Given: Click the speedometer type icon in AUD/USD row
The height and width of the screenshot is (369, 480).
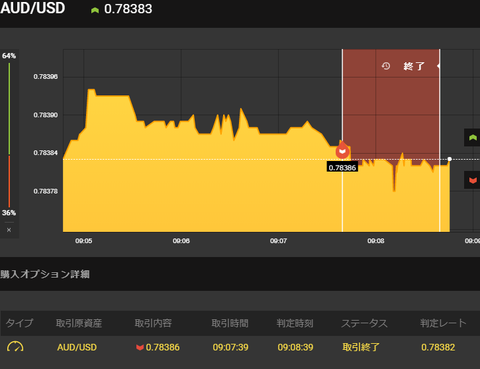Looking at the screenshot, I should point(15,347).
